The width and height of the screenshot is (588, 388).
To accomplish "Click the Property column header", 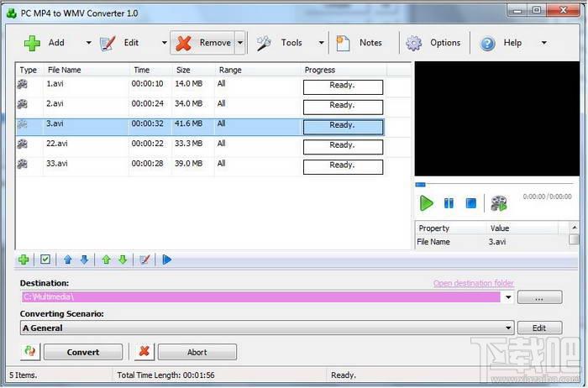I will click(451, 228).
